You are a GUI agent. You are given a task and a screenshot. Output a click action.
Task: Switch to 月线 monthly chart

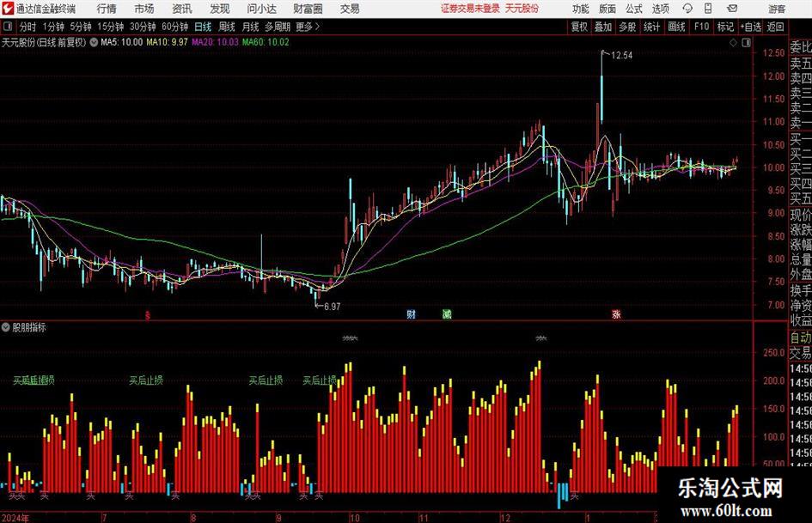[x=250, y=27]
